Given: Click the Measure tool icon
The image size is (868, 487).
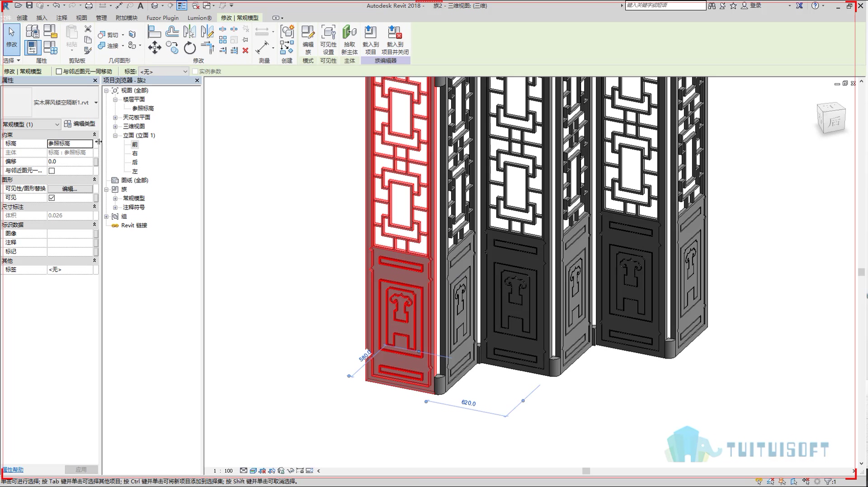Looking at the screenshot, I should pos(262,47).
